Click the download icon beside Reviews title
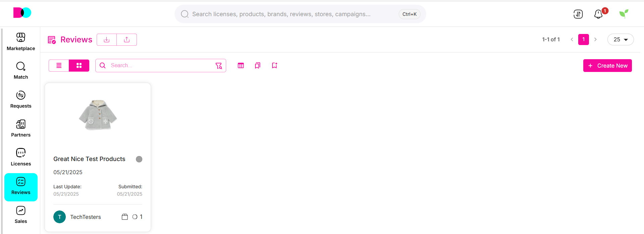The height and width of the screenshot is (234, 644). coord(107,40)
